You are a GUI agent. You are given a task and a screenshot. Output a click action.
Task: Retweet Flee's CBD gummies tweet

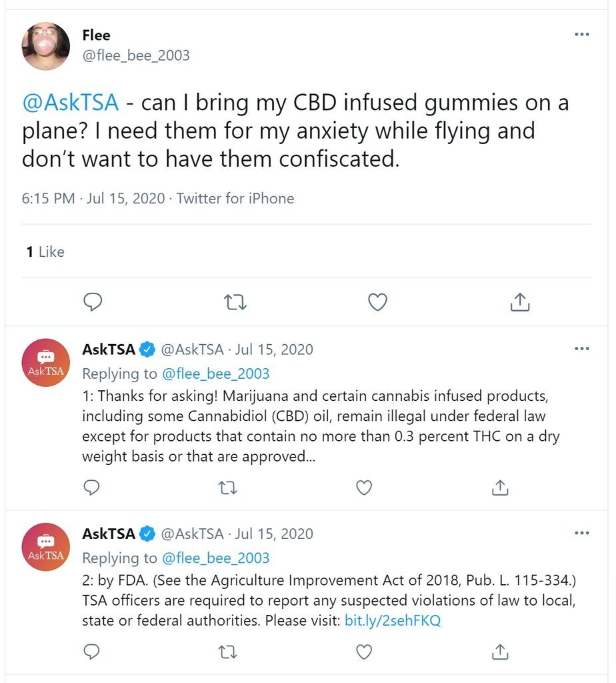235,302
